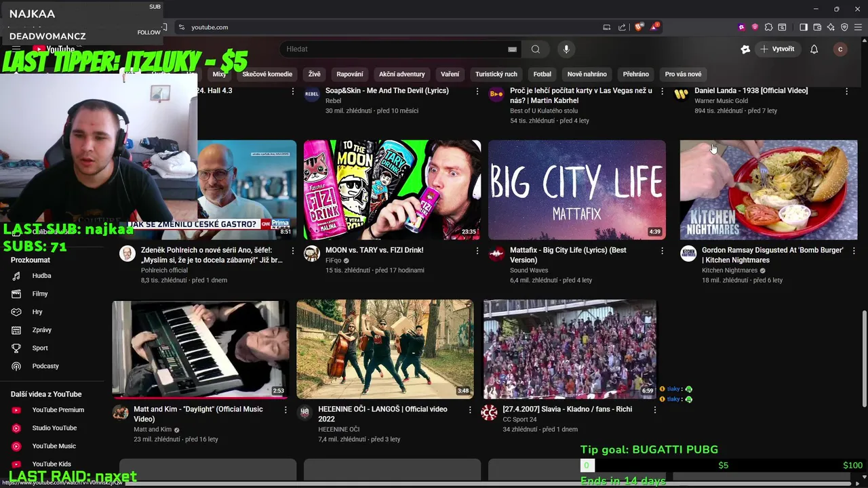
Task: Open options for Gordon Ramsay video
Action: pyautogui.click(x=853, y=251)
